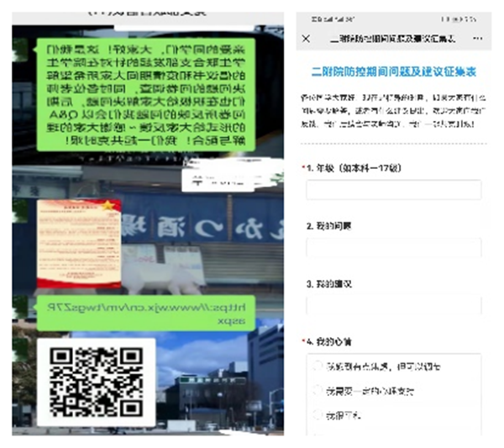Click the page title in the survey top bar
504x448 pixels.
[393, 40]
